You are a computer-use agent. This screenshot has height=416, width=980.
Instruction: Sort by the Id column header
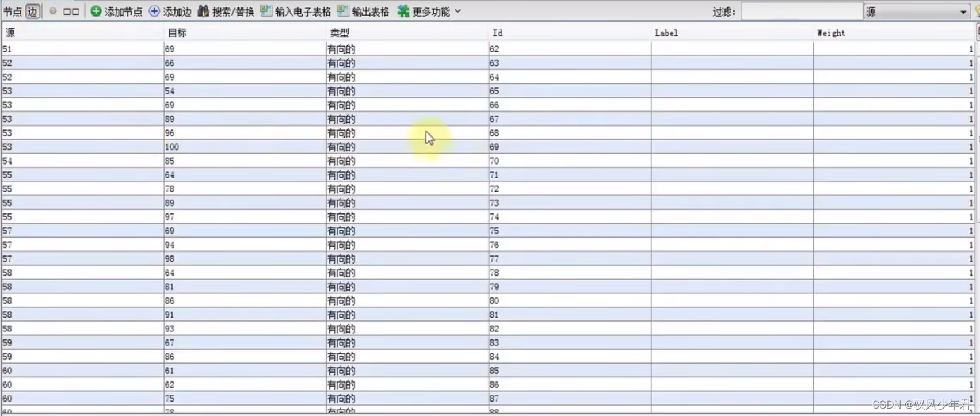(x=570, y=33)
